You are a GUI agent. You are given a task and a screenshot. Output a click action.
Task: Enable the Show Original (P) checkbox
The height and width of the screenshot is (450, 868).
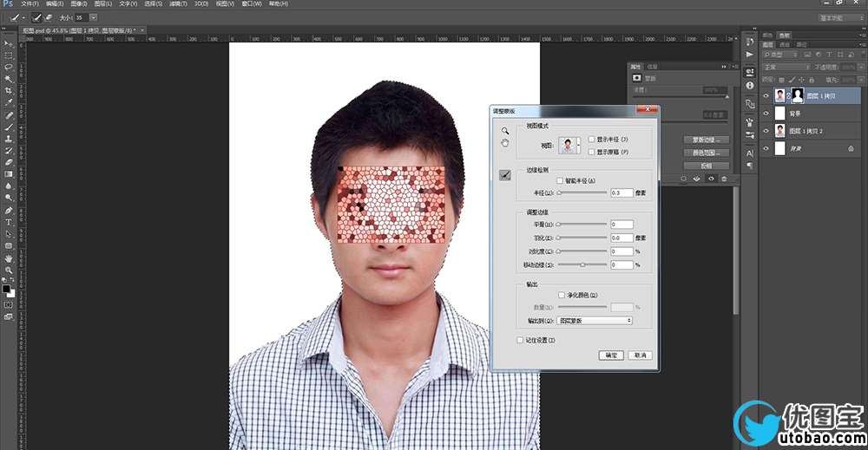[x=592, y=152]
